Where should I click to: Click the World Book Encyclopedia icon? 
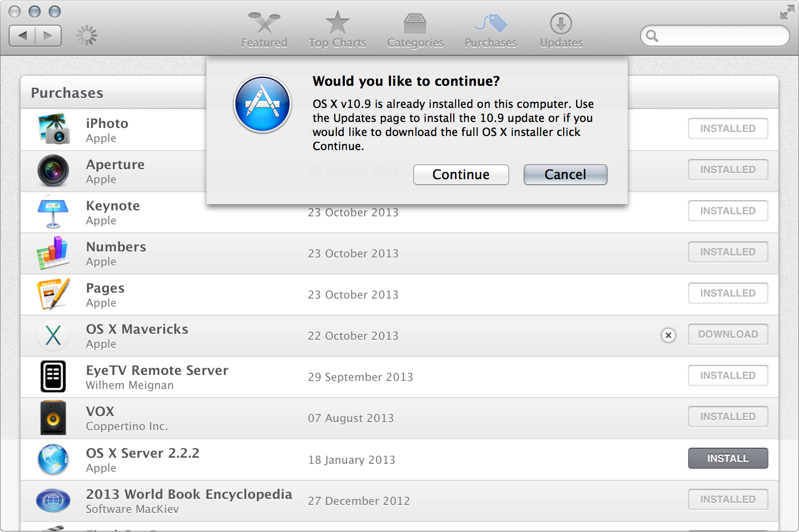[x=53, y=500]
